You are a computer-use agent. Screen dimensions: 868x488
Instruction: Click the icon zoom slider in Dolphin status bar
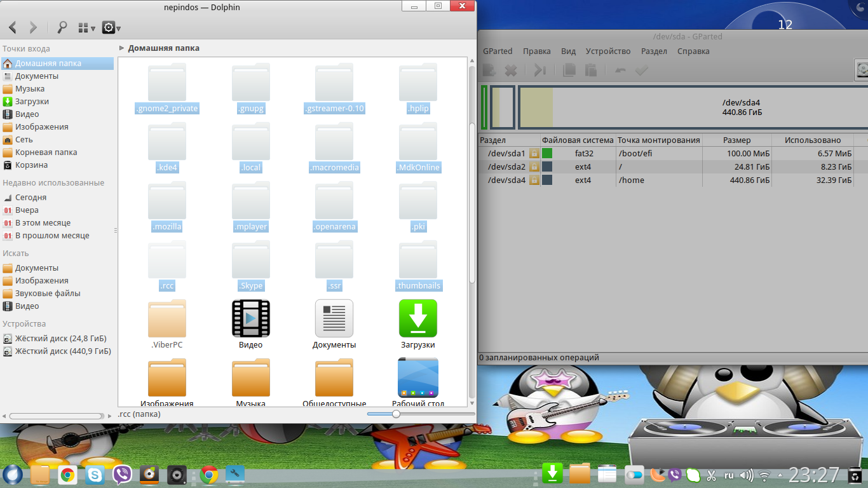(396, 414)
